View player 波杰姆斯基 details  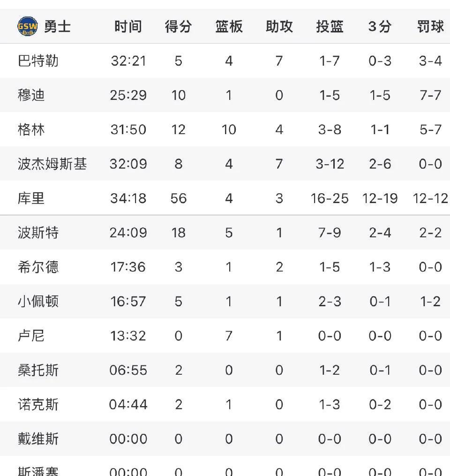52,164
